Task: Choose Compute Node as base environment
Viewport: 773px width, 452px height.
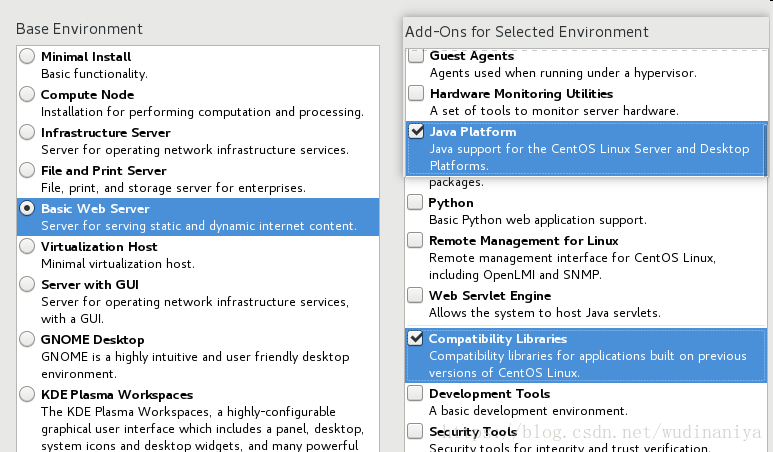Action: coord(27,94)
